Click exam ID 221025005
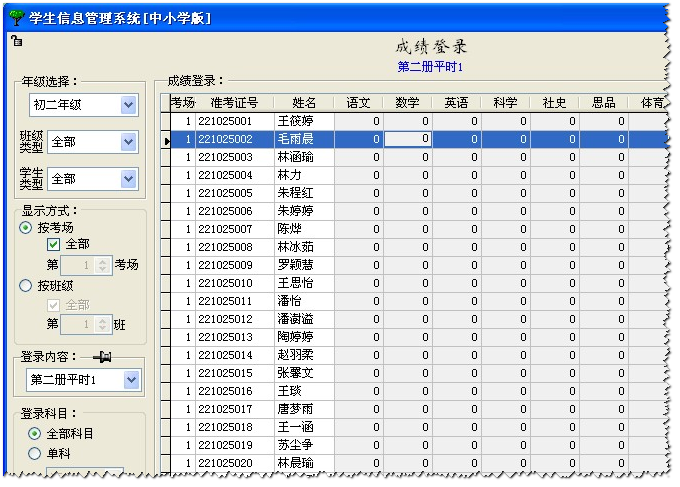Image resolution: width=680 pixels, height=487 pixels. tap(225, 193)
